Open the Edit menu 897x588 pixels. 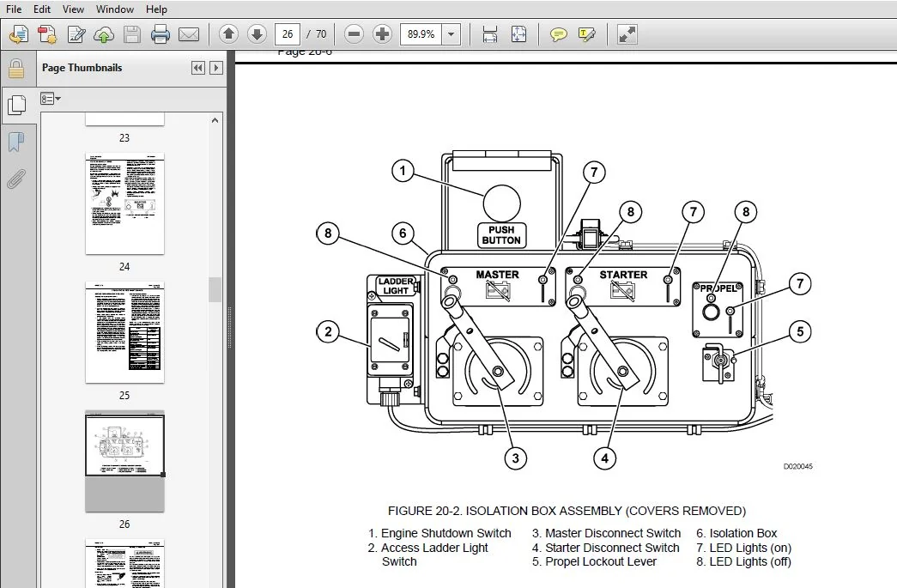[x=42, y=9]
